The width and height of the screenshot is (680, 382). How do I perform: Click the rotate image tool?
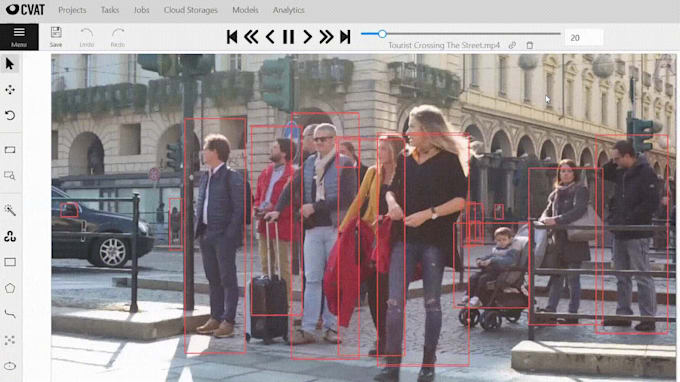tap(10, 115)
